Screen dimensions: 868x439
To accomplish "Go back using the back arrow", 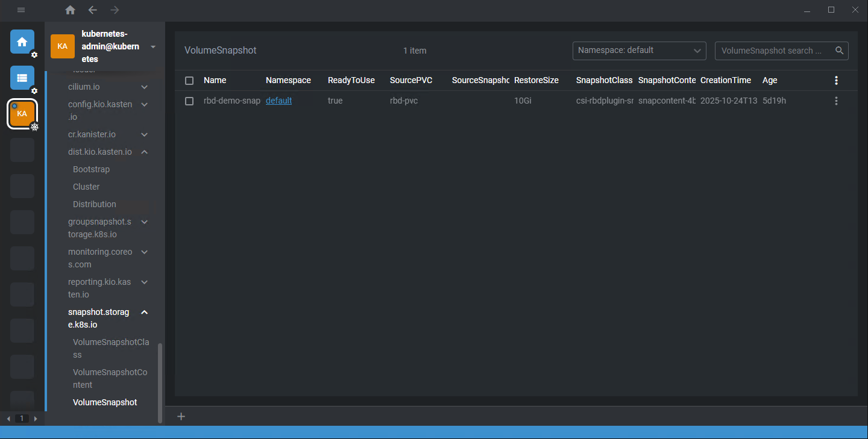I will point(92,10).
